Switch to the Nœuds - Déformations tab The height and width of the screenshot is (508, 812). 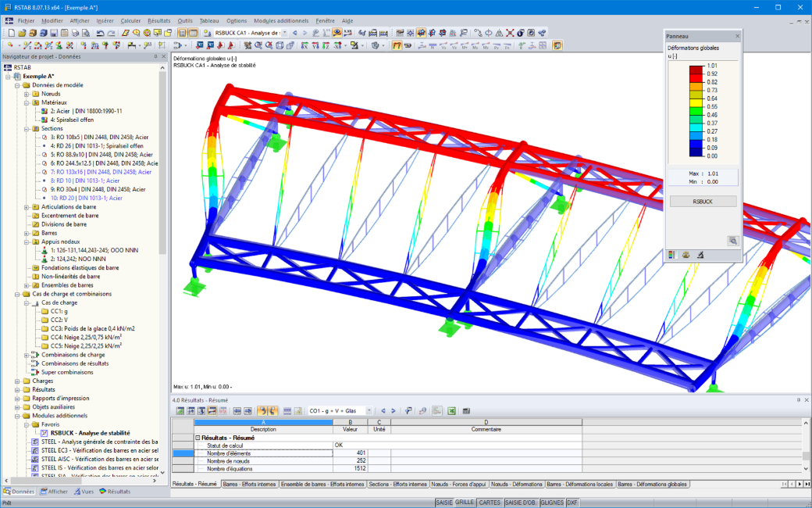point(516,484)
